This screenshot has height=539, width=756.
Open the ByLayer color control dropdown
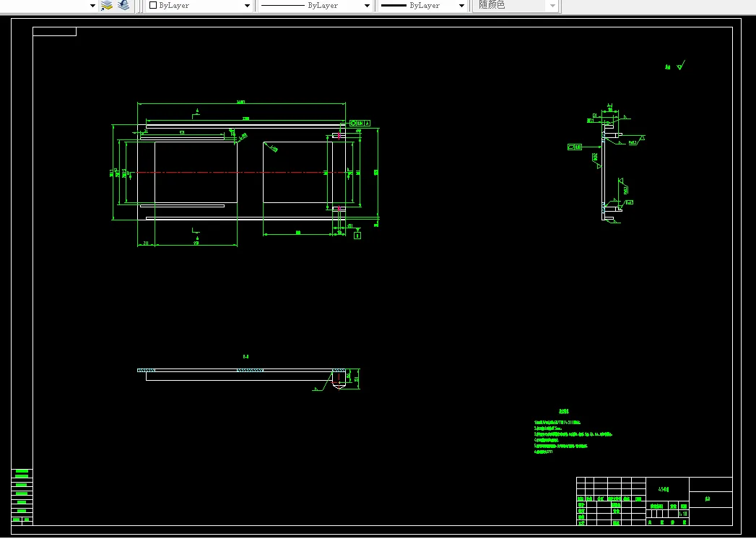tap(199, 6)
